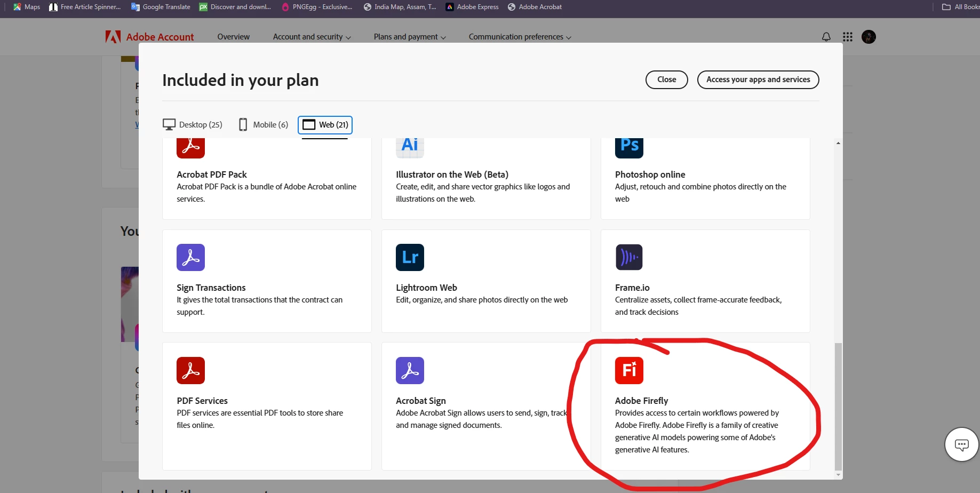
Task: Close the Included in your plan dialog
Action: 666,79
